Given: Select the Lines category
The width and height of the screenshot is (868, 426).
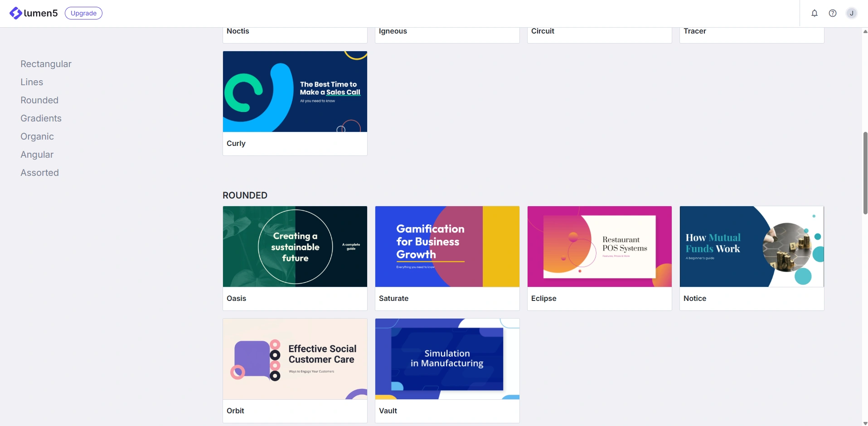Looking at the screenshot, I should click(x=32, y=82).
